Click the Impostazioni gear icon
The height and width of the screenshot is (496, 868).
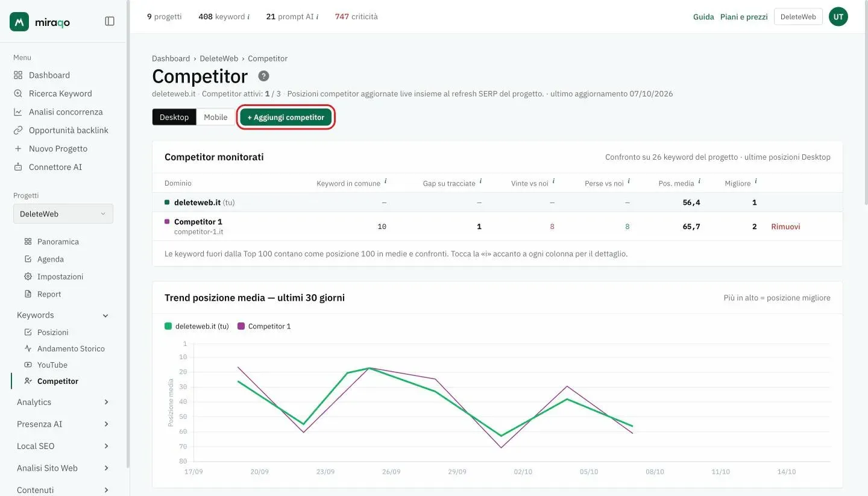[28, 277]
